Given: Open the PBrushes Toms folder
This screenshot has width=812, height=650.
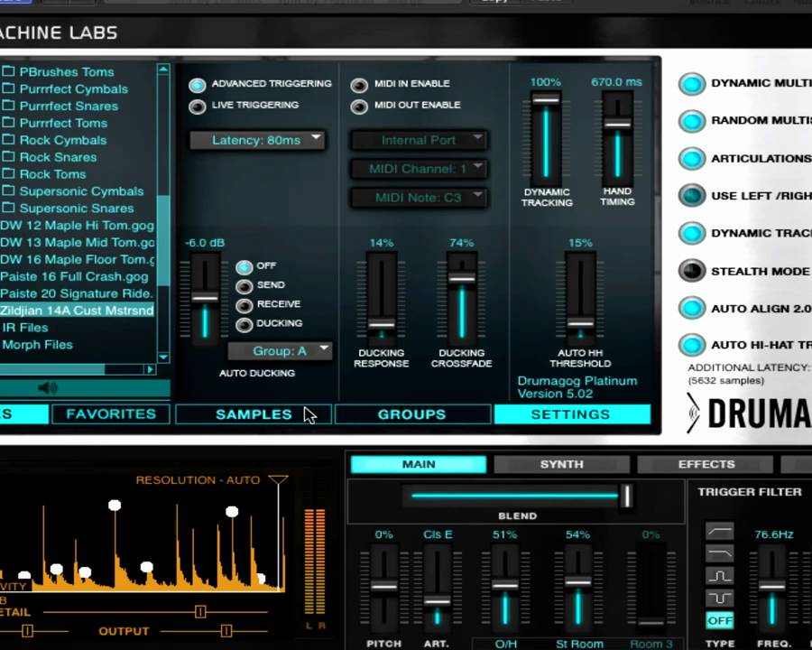Looking at the screenshot, I should click(x=58, y=71).
